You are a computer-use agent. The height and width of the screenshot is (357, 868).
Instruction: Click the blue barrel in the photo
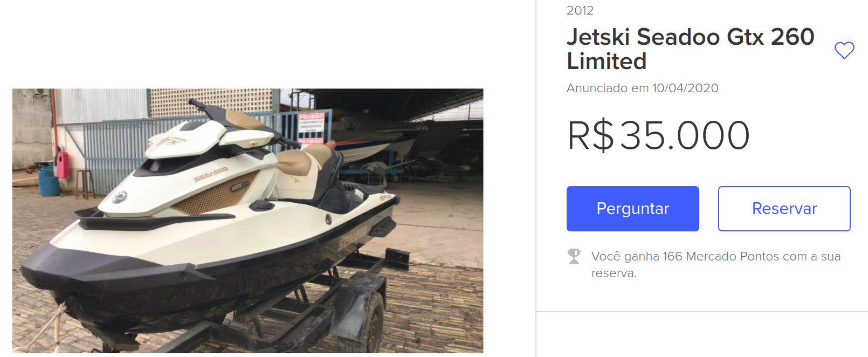49,181
